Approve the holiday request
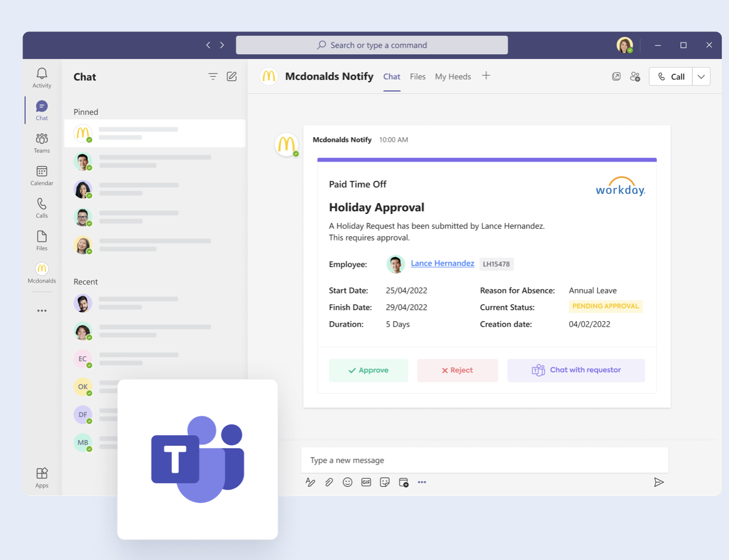This screenshot has height=560, width=729. tap(368, 370)
